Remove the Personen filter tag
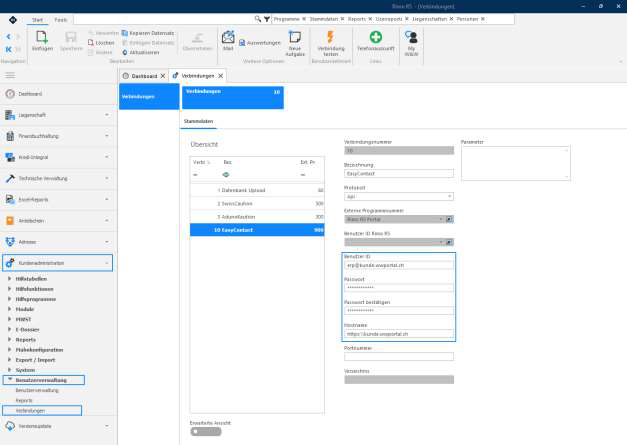 (x=483, y=19)
